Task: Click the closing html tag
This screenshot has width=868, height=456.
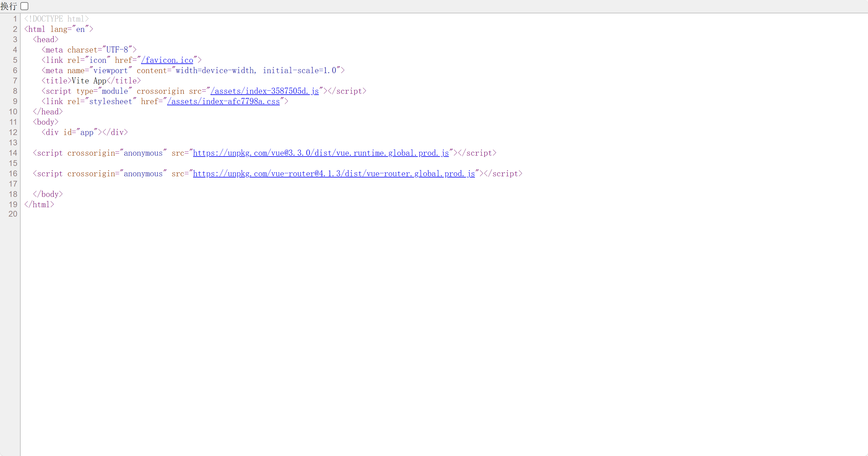Action: point(39,205)
